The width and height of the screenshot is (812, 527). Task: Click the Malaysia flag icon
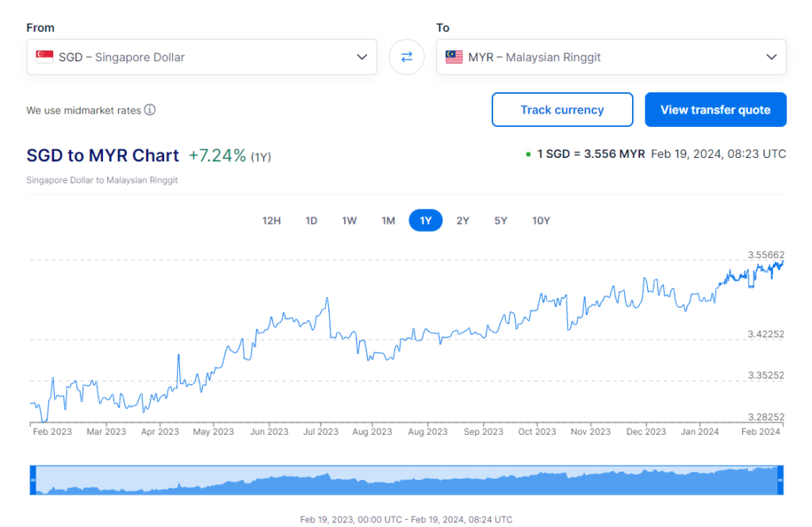pyautogui.click(x=454, y=57)
